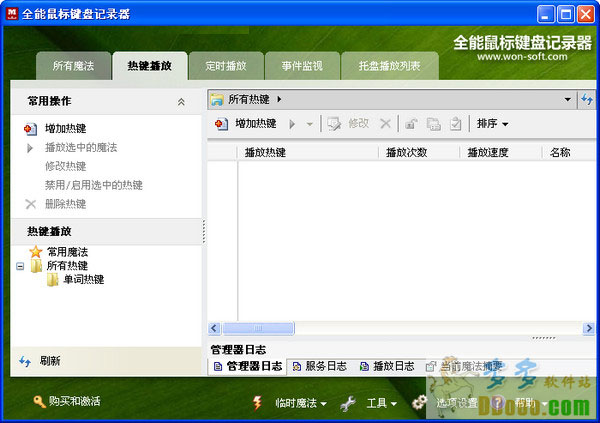Click the red add-hotkey icon in the sidebar
The width and height of the screenshot is (600, 423).
[30, 129]
